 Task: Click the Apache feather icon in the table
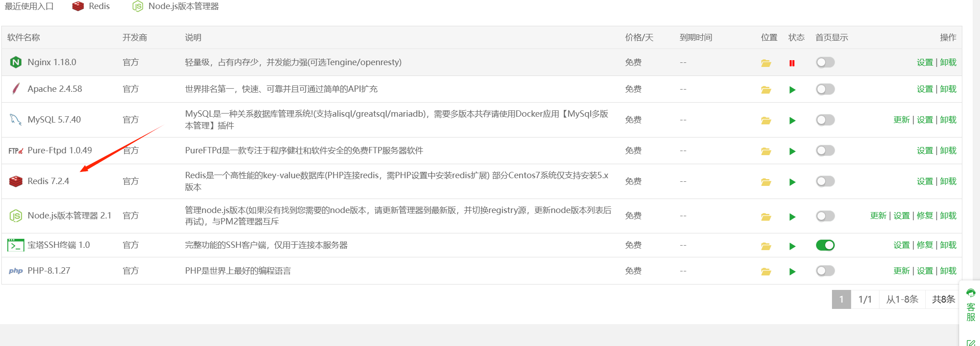16,89
